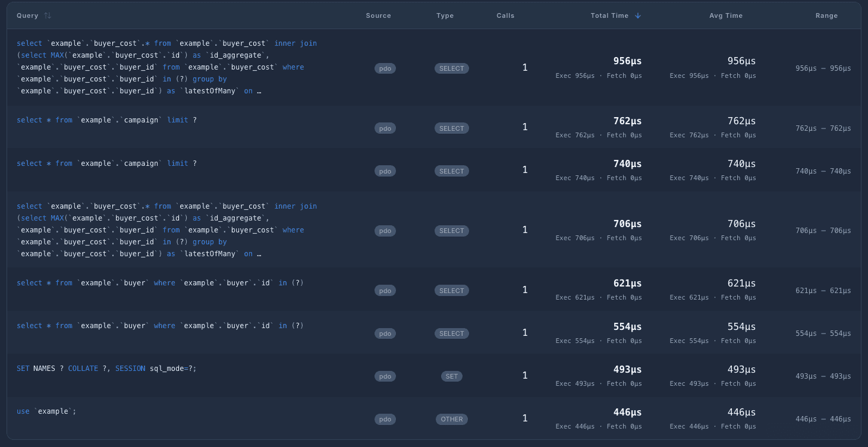
Task: Click the range value 956µs — 956µs
Action: click(x=823, y=68)
